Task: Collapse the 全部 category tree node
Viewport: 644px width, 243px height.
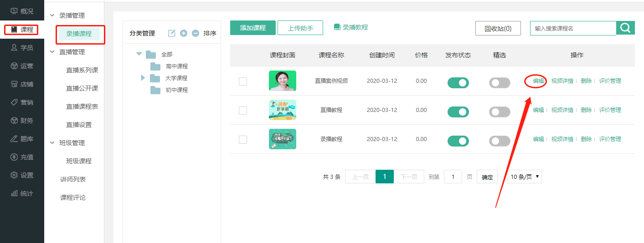Action: click(139, 55)
